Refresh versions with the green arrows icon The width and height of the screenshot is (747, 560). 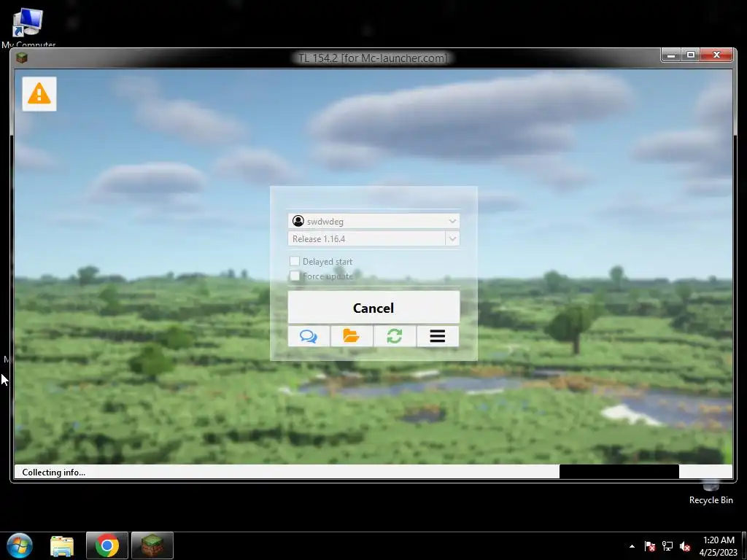point(395,336)
